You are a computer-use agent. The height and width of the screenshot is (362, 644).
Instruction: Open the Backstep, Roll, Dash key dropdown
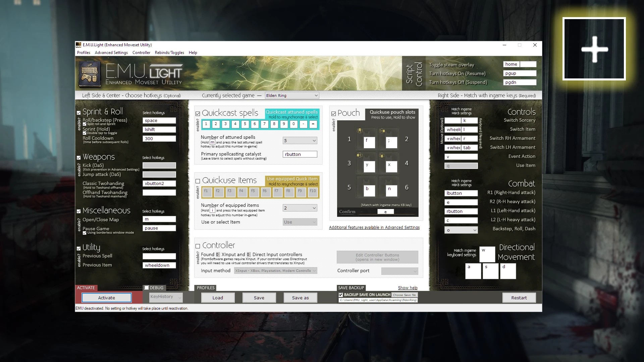point(461,230)
